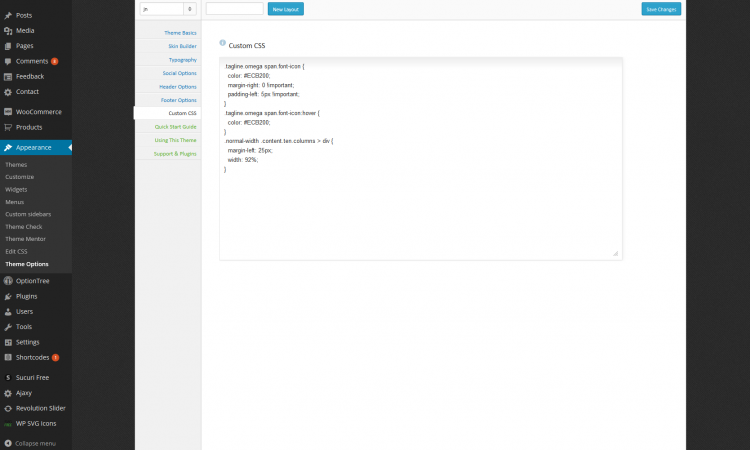The height and width of the screenshot is (450, 750).
Task: Click the Media icon in sidebar
Action: click(8, 30)
